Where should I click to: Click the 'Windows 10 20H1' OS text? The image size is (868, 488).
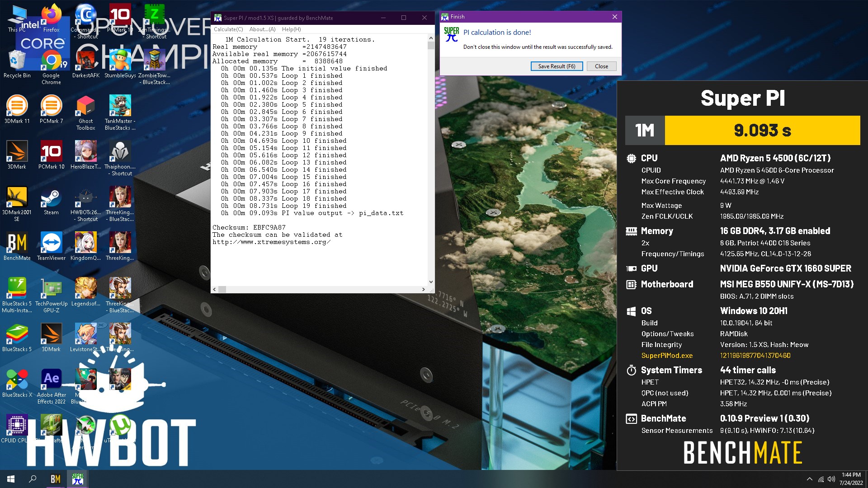click(x=754, y=311)
